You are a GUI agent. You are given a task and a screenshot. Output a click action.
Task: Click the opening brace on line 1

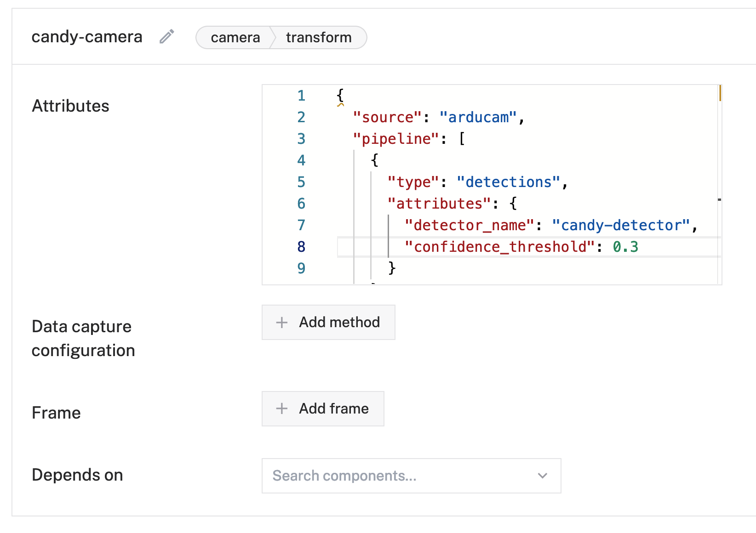(340, 96)
